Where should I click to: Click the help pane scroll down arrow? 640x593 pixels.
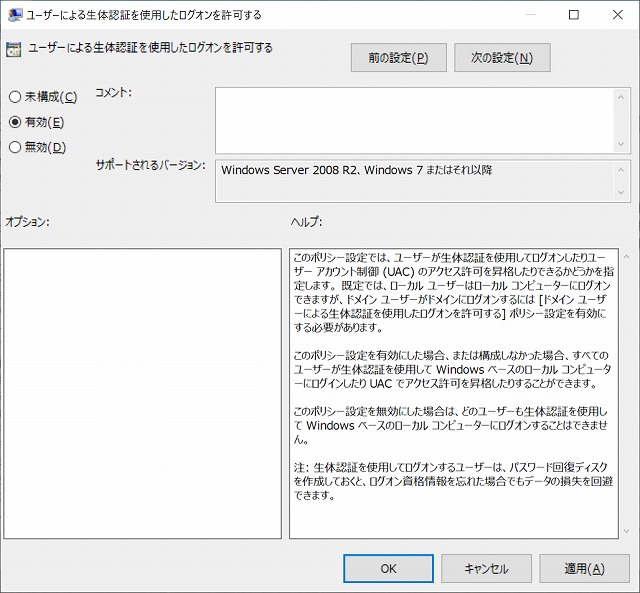(627, 531)
